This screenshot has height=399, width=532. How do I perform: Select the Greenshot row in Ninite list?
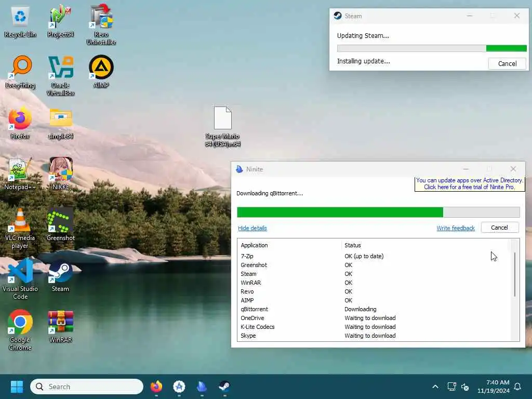[373, 265]
